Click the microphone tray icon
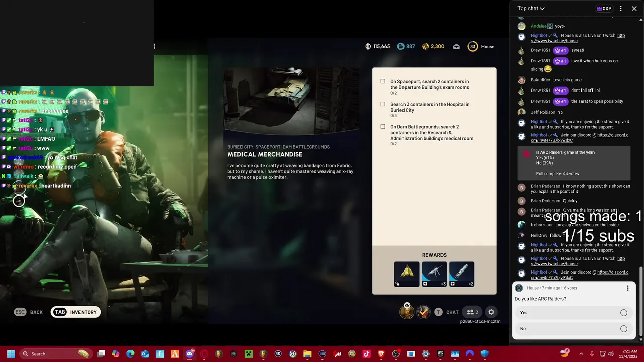 tap(592, 354)
